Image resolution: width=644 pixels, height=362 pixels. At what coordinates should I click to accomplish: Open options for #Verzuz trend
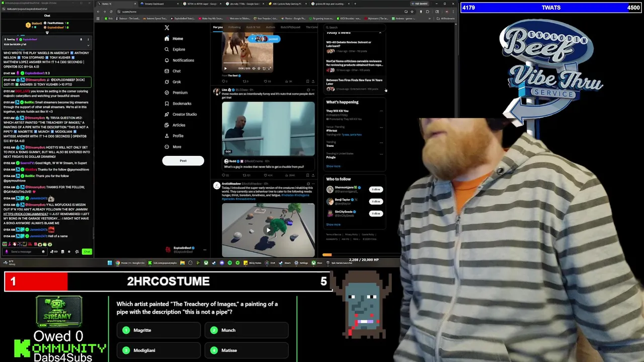381,127
